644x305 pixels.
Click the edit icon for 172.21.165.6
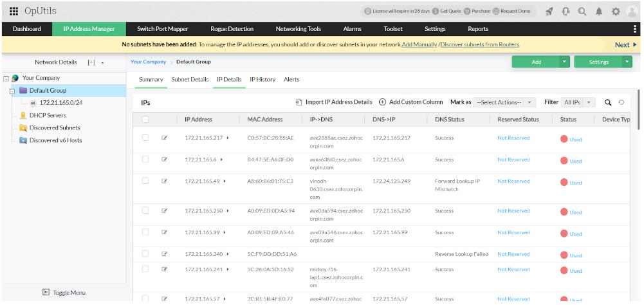[x=164, y=160]
